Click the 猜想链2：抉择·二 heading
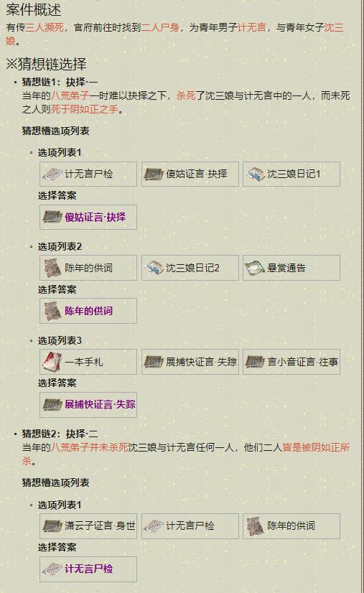The image size is (364, 593). tap(60, 434)
